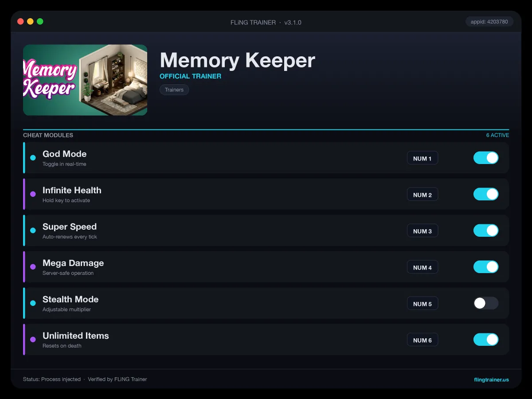
Task: Disable the Infinite Health toggle
Action: (x=486, y=194)
